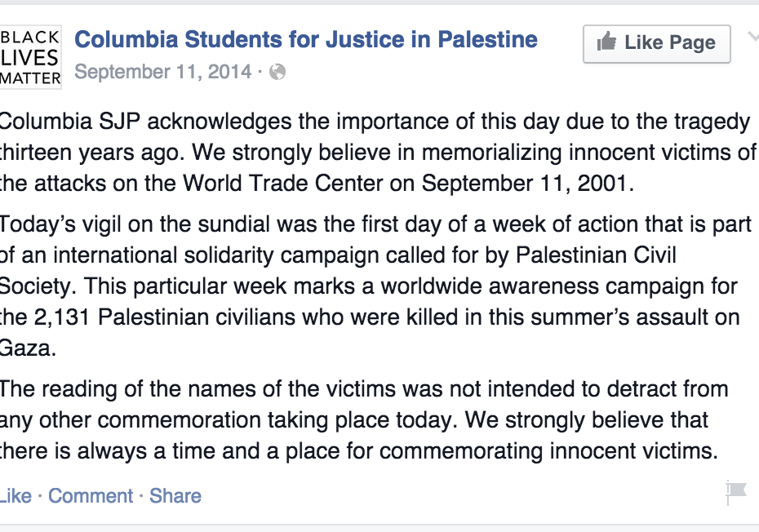The width and height of the screenshot is (759, 532).
Task: Click 'Palestinian Civil' in the second paragraph
Action: 596,255
